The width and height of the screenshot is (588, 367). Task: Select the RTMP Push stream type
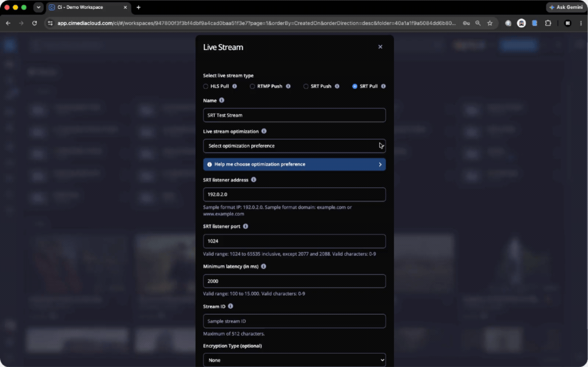[x=252, y=86]
